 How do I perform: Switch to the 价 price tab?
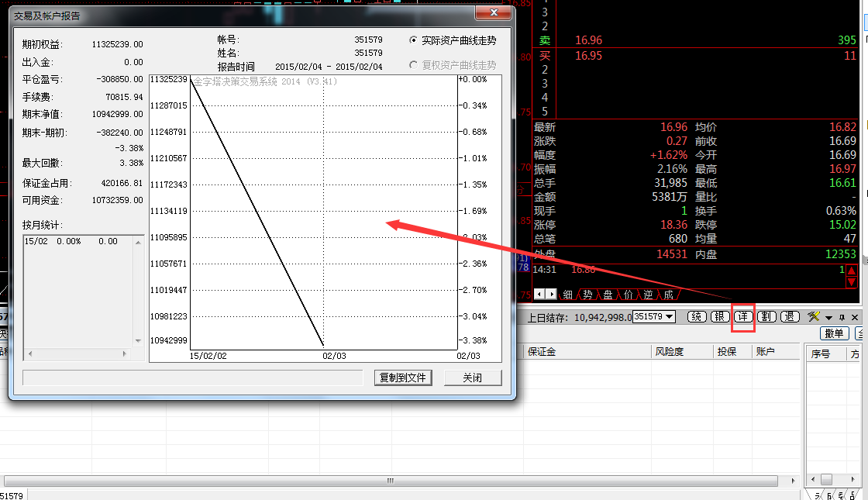pyautogui.click(x=628, y=295)
